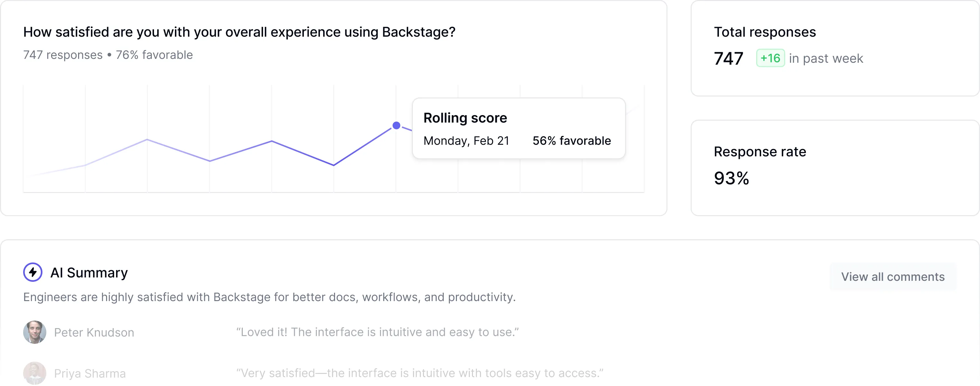This screenshot has width=980, height=386.
Task: Click the View all comments button
Action: point(893,277)
